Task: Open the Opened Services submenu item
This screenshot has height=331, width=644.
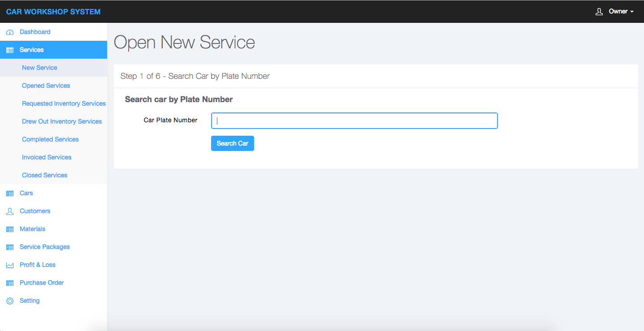Action: click(x=46, y=86)
